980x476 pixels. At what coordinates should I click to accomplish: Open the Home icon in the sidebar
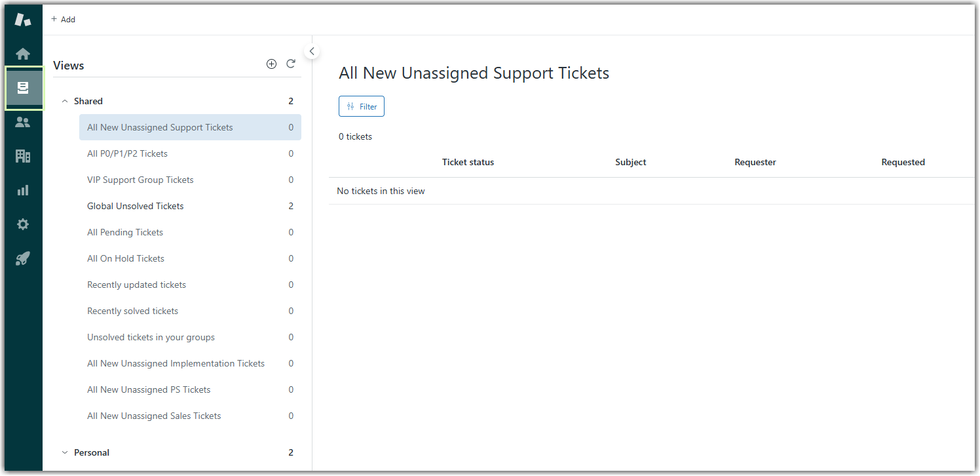pos(23,54)
